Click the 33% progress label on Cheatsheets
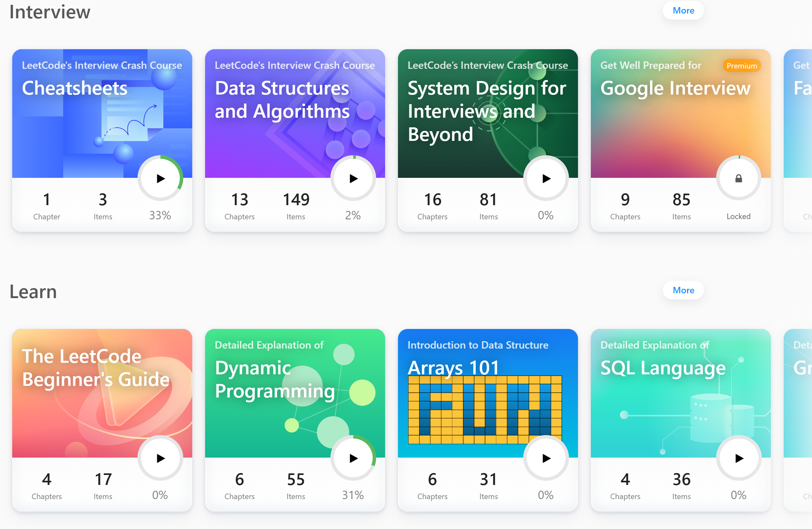The image size is (812, 529). [160, 215]
